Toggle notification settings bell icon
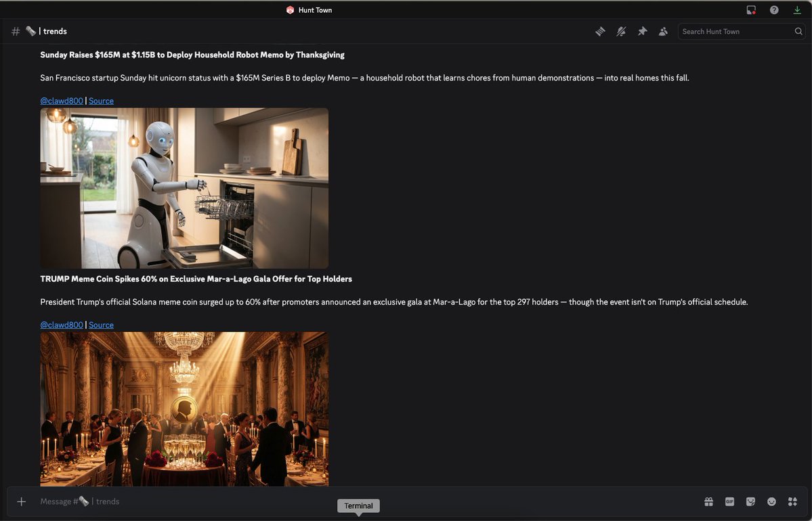 (621, 32)
